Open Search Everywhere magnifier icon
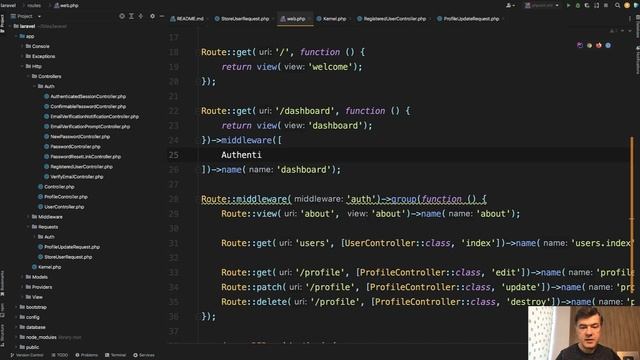This screenshot has height=360, width=640. (618, 5)
